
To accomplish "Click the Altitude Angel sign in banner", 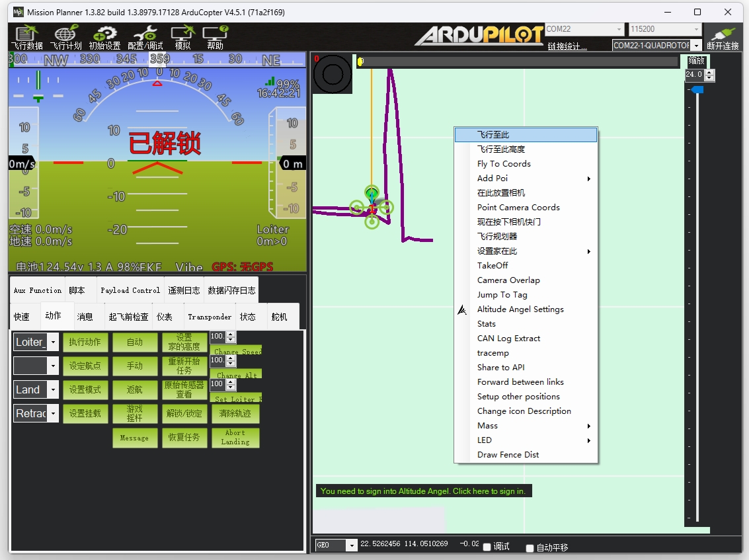I will (423, 491).
